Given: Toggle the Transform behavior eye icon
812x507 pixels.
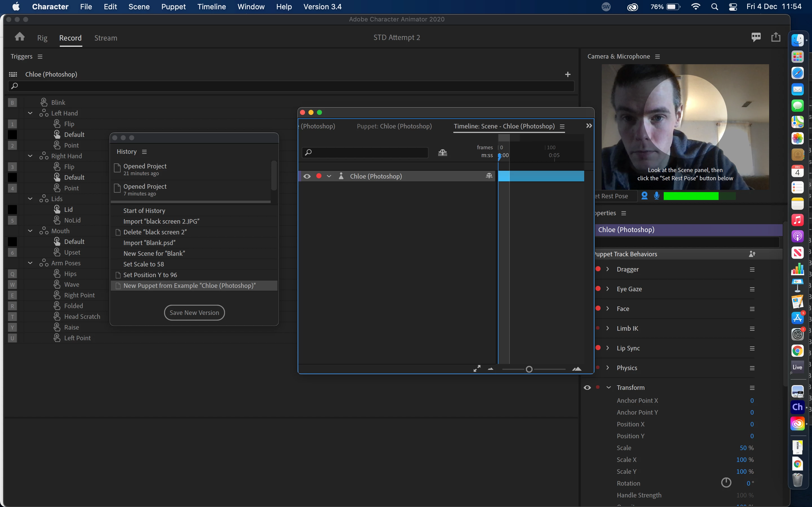Looking at the screenshot, I should [587, 388].
